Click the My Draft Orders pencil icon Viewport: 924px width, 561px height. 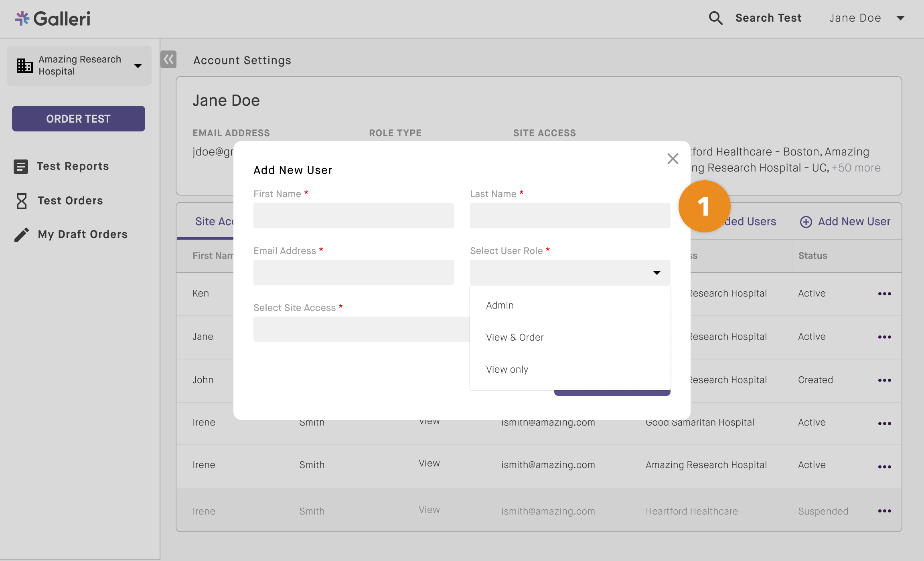(x=22, y=234)
